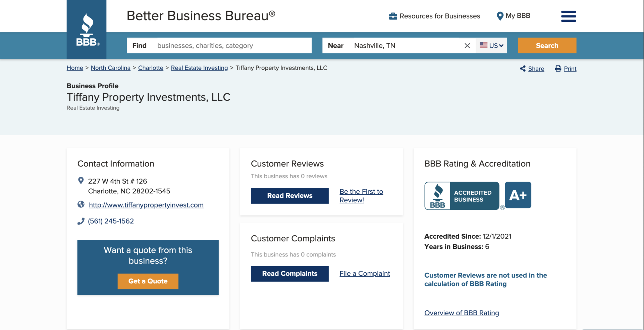Go to North Carolina breadcrumb
This screenshot has width=644, height=330.
[x=110, y=68]
